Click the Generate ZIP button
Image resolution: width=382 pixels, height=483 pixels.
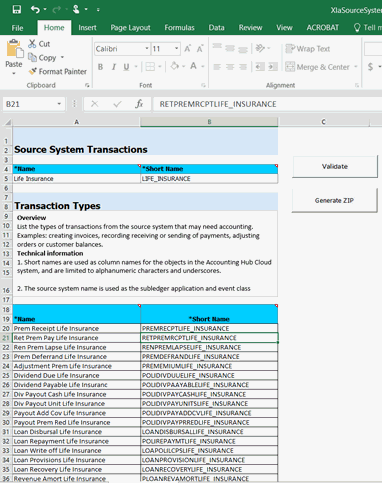coord(334,200)
